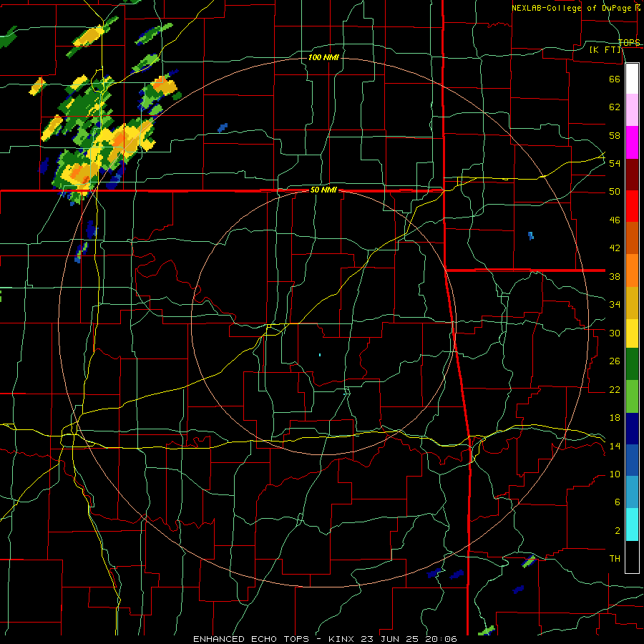
Task: Click the dark orange 46K ft legend swatch
Action: 632,238
